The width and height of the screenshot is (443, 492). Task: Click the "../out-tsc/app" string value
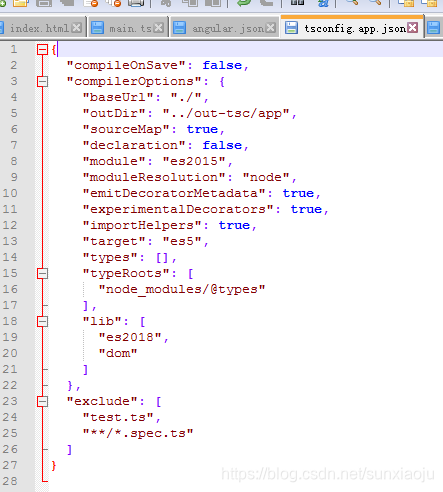tap(226, 114)
